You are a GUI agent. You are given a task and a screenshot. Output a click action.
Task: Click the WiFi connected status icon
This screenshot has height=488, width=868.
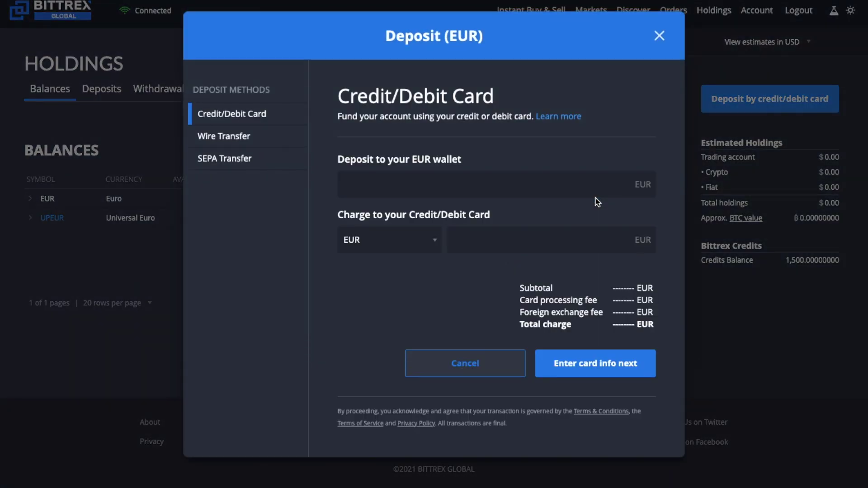(x=123, y=10)
